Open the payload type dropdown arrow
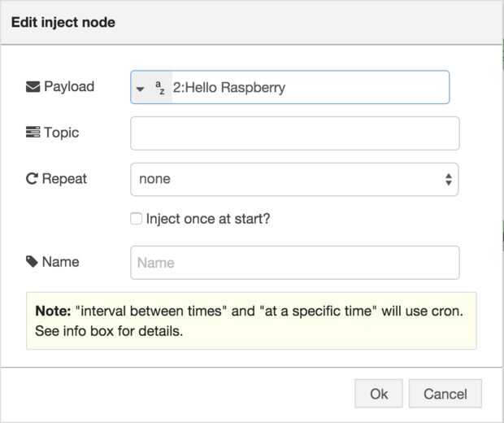 140,89
